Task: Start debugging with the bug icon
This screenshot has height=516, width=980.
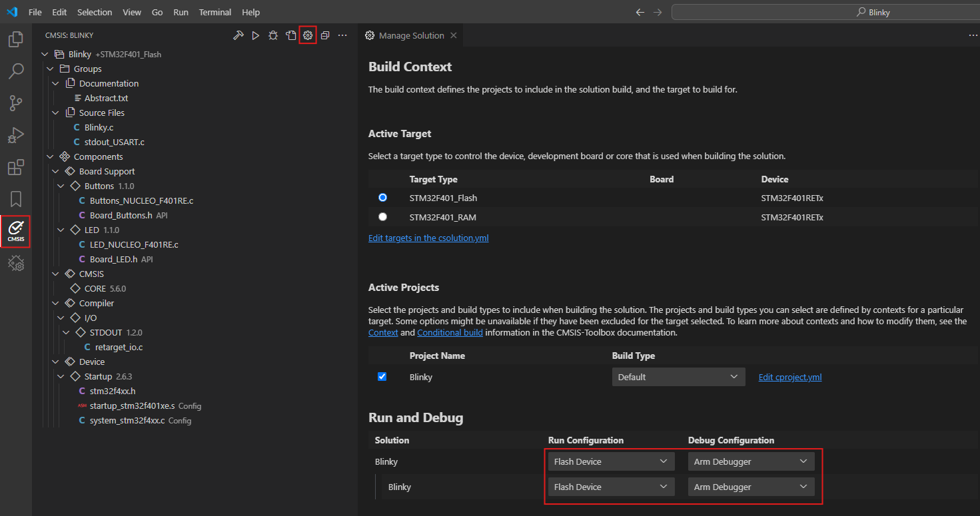Action: click(273, 35)
